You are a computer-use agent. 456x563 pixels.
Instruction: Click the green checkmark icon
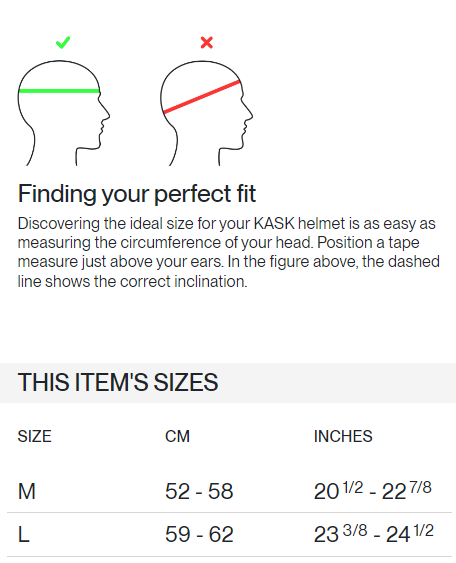pyautogui.click(x=63, y=42)
